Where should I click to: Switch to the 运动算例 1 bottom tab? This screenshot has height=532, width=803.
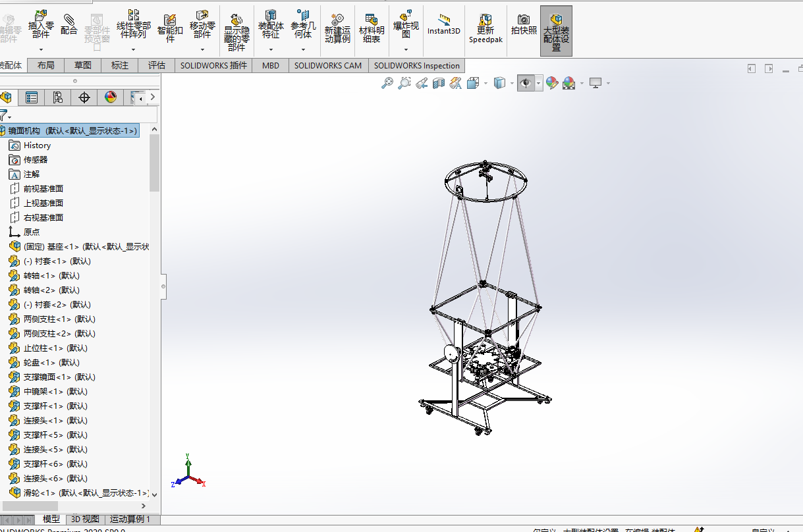tap(130, 519)
